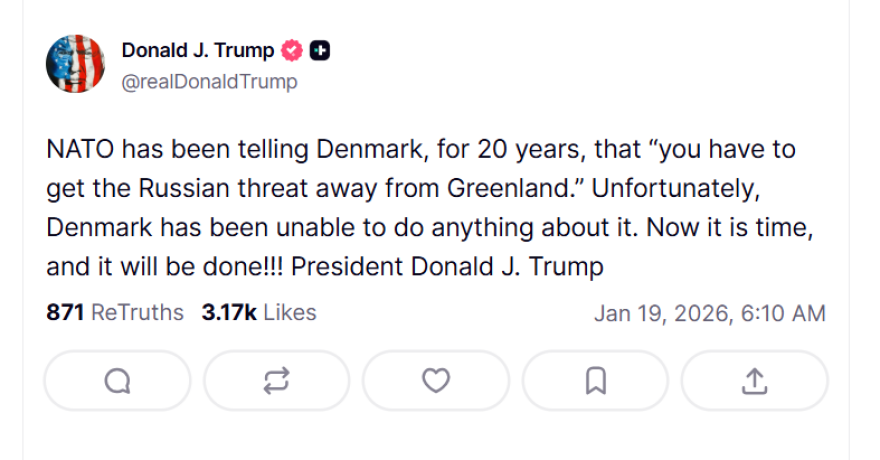Click the Jan 19, 2026 timestamp
The width and height of the screenshot is (880, 460).
click(709, 314)
